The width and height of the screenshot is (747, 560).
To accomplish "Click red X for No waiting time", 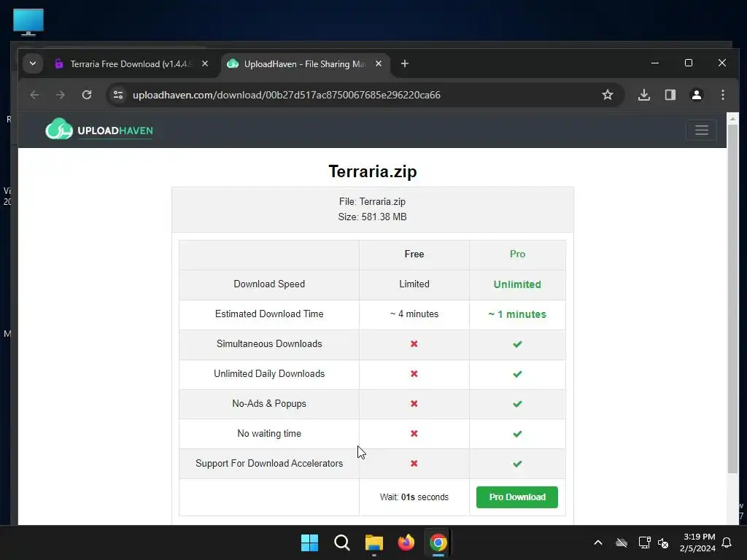I will (x=414, y=433).
